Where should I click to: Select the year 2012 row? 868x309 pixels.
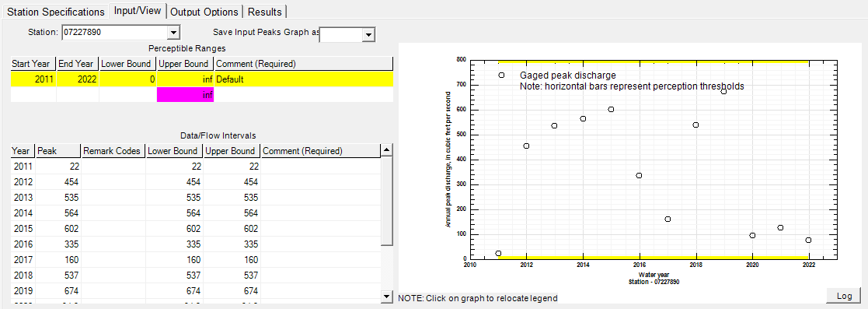click(196, 181)
